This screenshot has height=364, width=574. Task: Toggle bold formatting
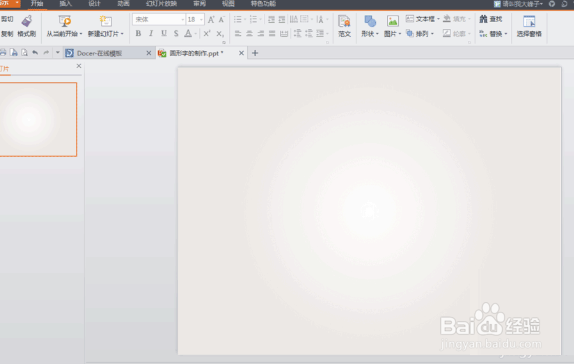point(138,33)
